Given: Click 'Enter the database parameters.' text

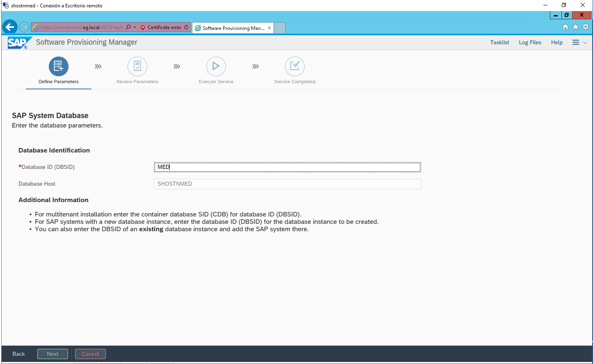Looking at the screenshot, I should click(x=57, y=125).
